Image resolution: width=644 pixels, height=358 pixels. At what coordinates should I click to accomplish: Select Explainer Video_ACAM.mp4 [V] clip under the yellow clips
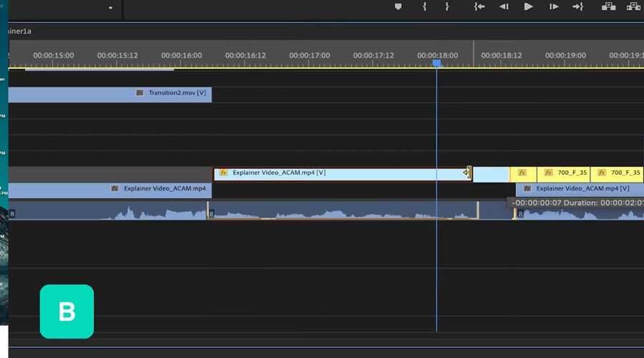click(x=580, y=190)
